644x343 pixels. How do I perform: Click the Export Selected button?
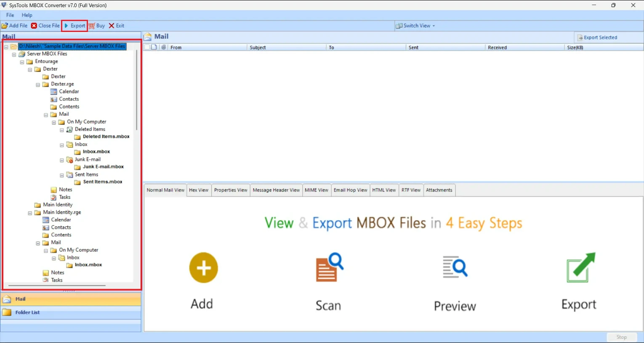[597, 37]
